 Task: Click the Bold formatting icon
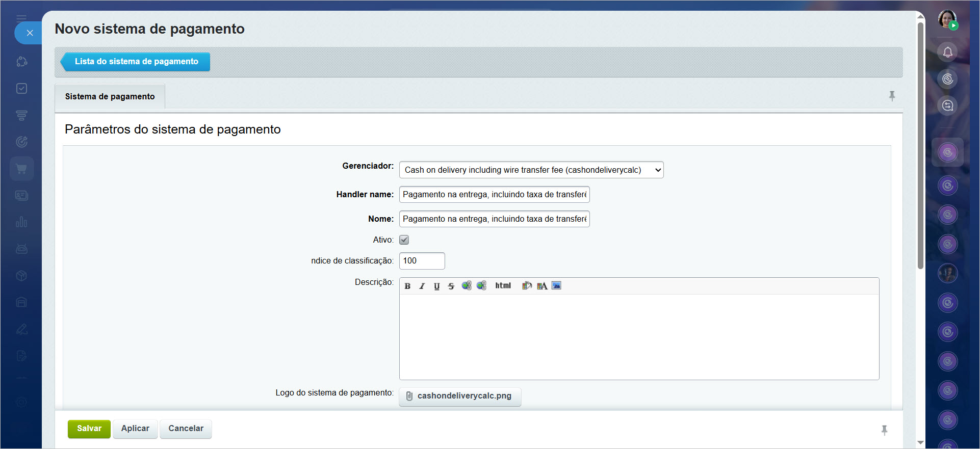tap(407, 286)
